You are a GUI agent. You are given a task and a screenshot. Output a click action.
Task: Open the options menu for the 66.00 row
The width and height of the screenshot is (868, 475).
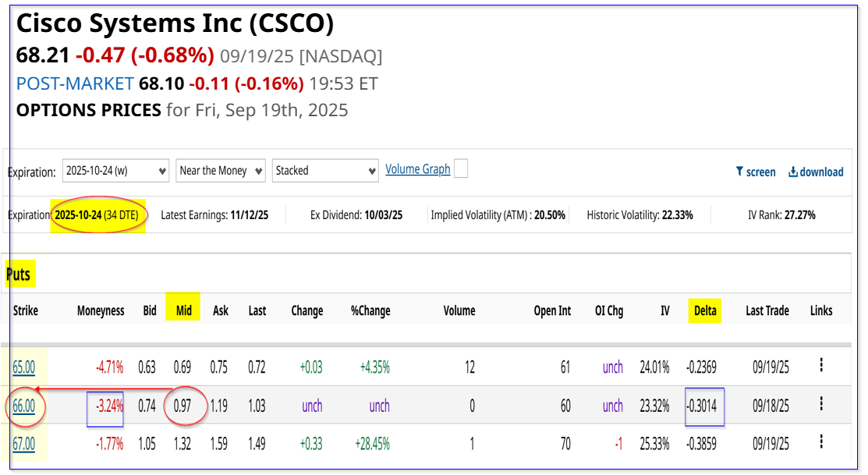click(x=821, y=403)
